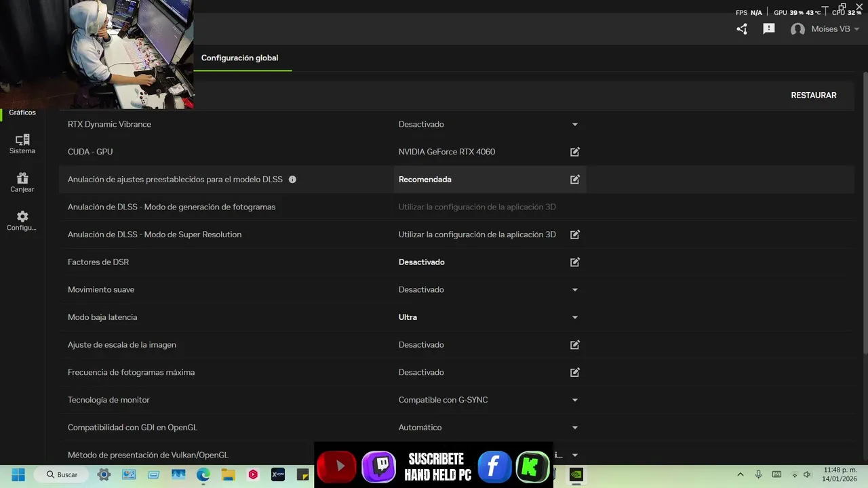Image resolution: width=868 pixels, height=488 pixels.
Task: Click the info icon beside DLSS preset override
Action: [x=292, y=180]
